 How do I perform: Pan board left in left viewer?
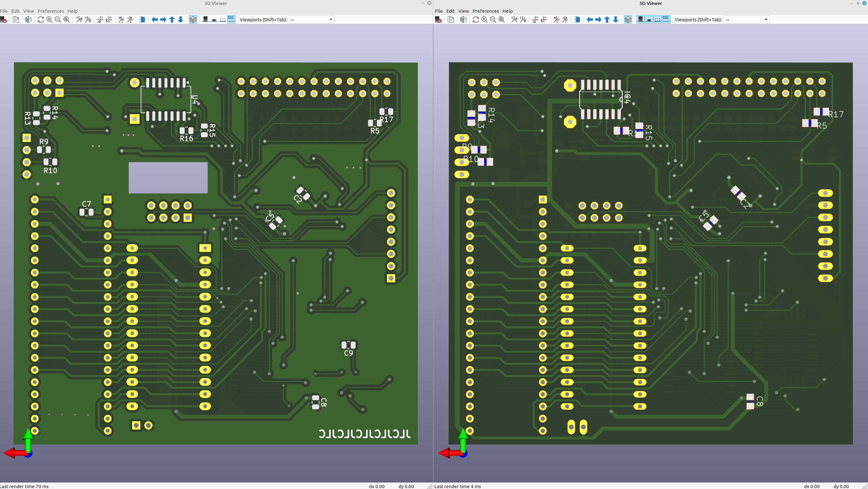pyautogui.click(x=155, y=20)
